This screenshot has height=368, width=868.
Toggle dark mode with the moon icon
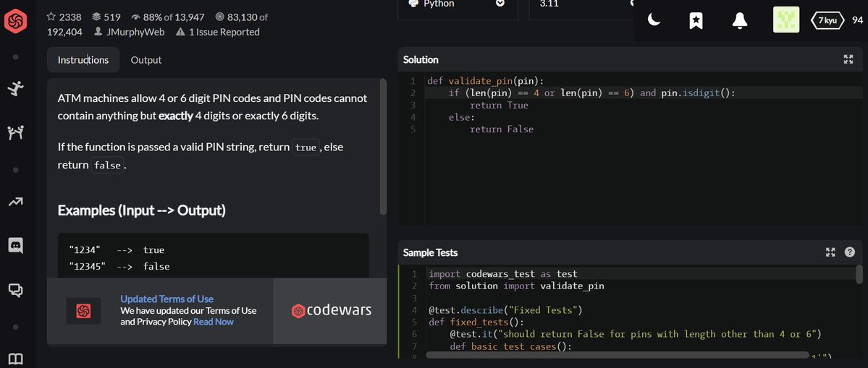click(x=654, y=20)
